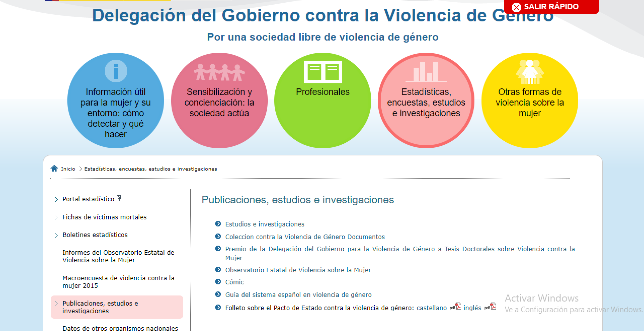
Task: Click the open book icon in green circle
Action: (x=323, y=72)
